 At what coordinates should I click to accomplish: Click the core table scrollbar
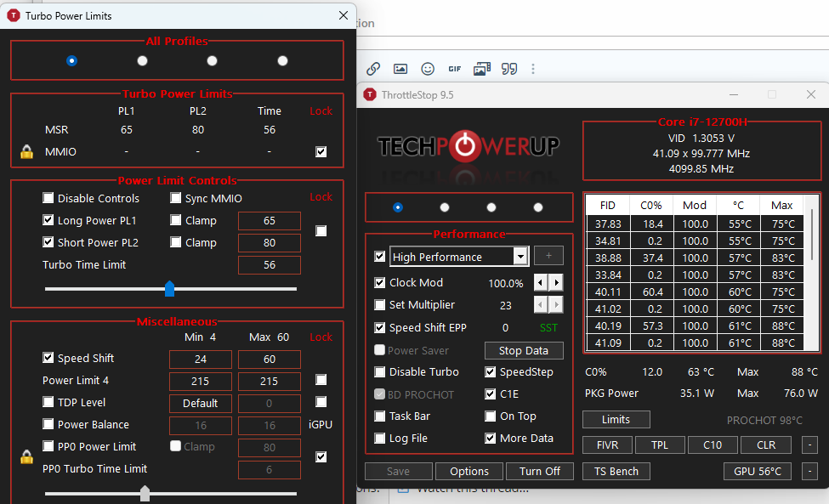tap(812, 236)
